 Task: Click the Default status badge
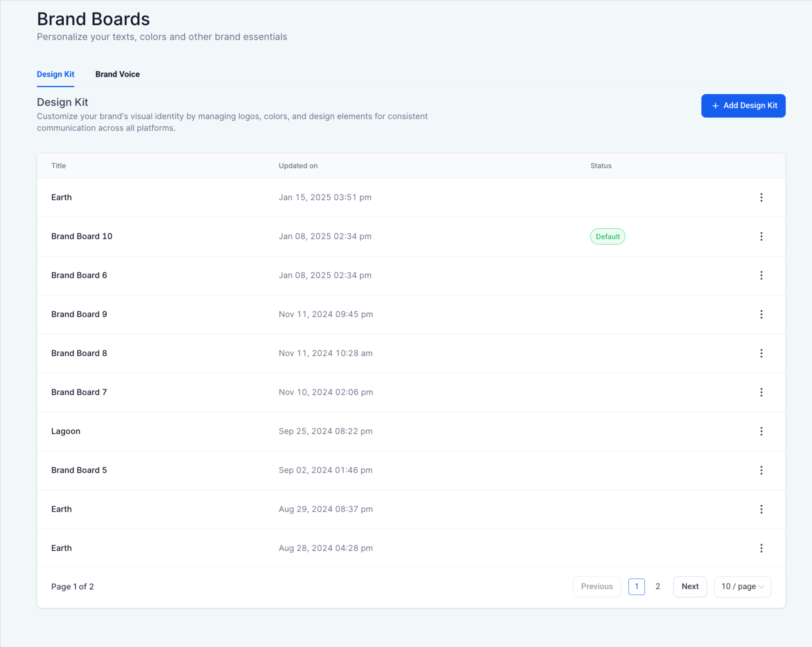(x=607, y=236)
